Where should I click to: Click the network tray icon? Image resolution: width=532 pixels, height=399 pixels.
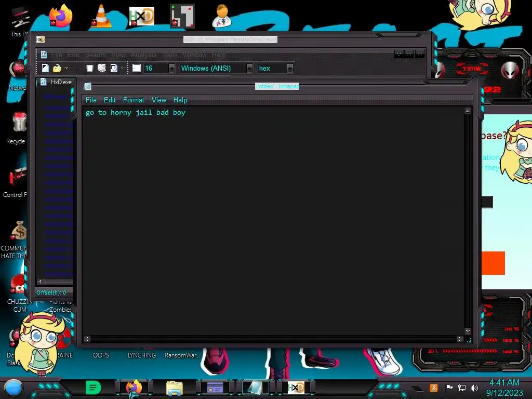coord(462,388)
